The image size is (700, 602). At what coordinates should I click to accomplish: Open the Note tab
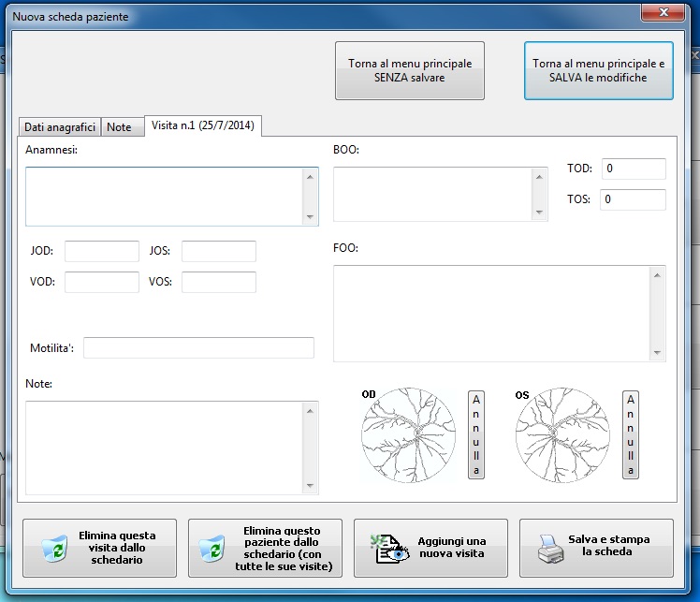[120, 127]
